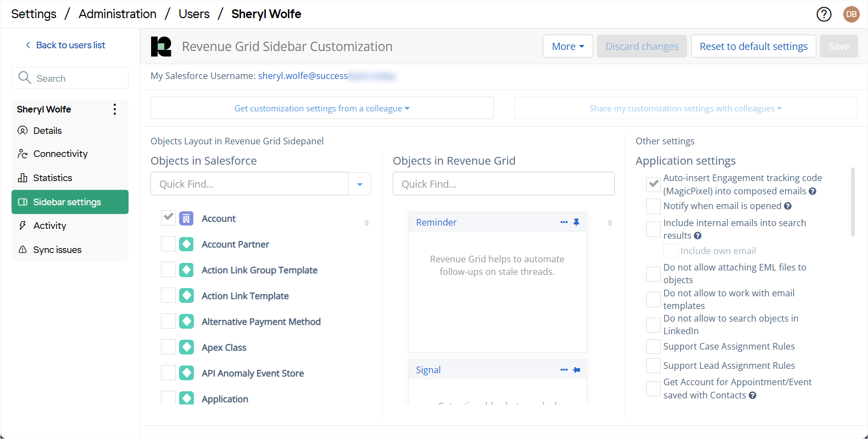The height and width of the screenshot is (439, 868).
Task: Open Sheryl Wolfe three-dot options menu
Action: [x=115, y=109]
